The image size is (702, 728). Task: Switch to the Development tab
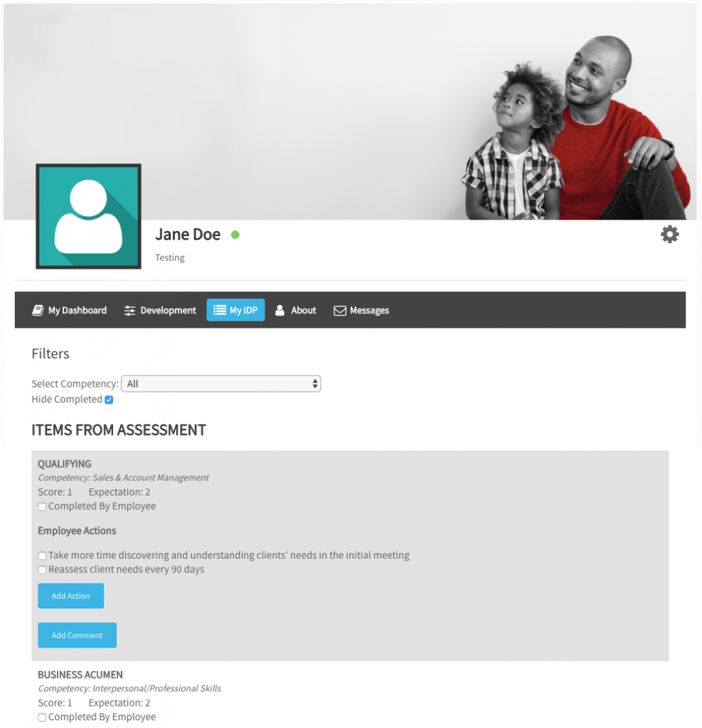click(160, 310)
